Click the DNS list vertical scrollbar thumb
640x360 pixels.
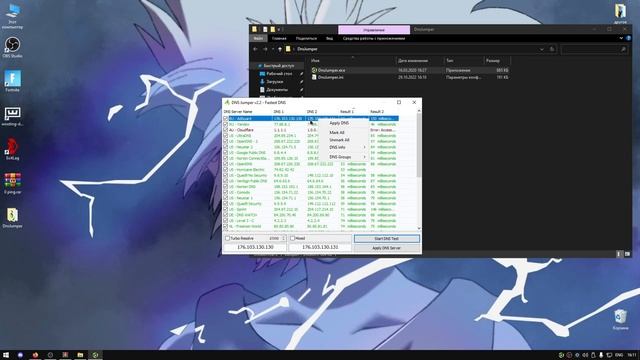click(x=419, y=145)
